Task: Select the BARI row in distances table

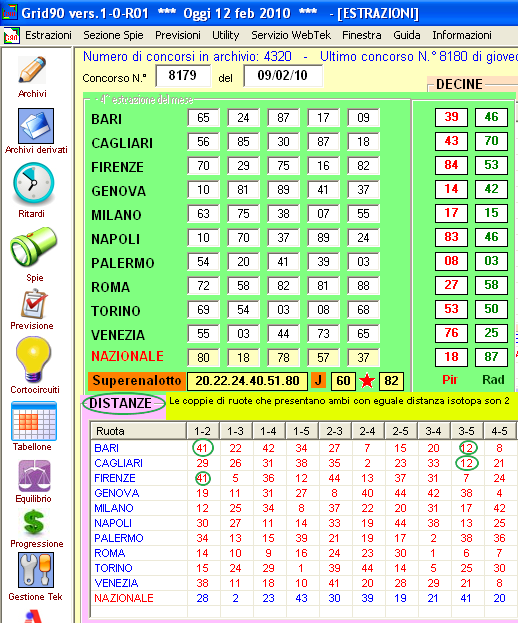Action: (x=303, y=448)
